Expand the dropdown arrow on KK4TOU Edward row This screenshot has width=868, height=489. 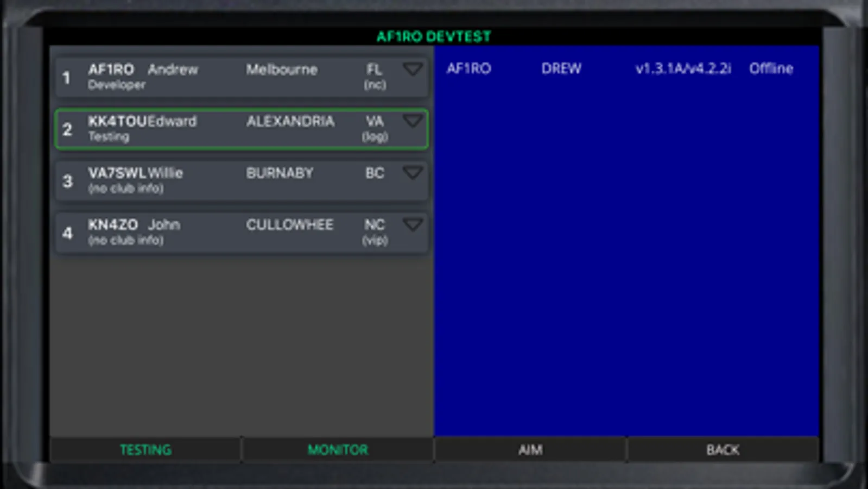[413, 121]
